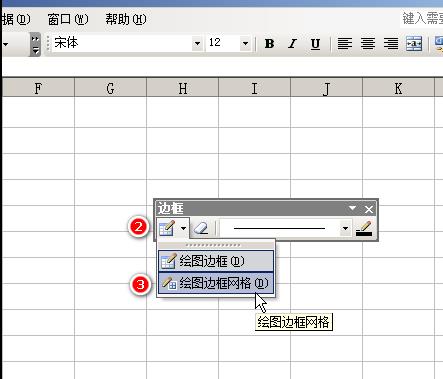
Task: Open the 帮助 menu
Action: click(126, 19)
